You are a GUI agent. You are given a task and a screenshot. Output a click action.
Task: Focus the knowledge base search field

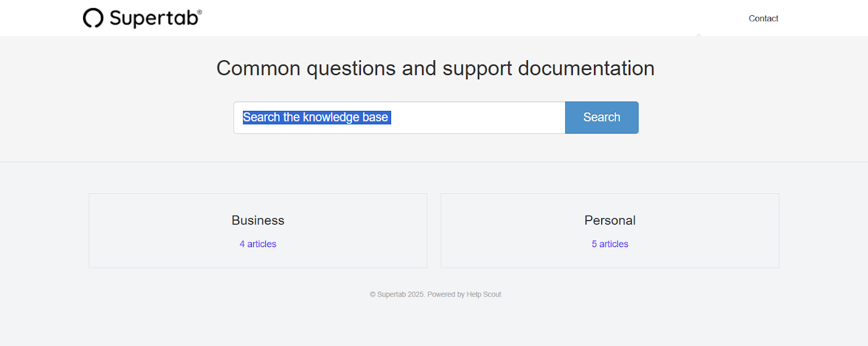(477, 117)
